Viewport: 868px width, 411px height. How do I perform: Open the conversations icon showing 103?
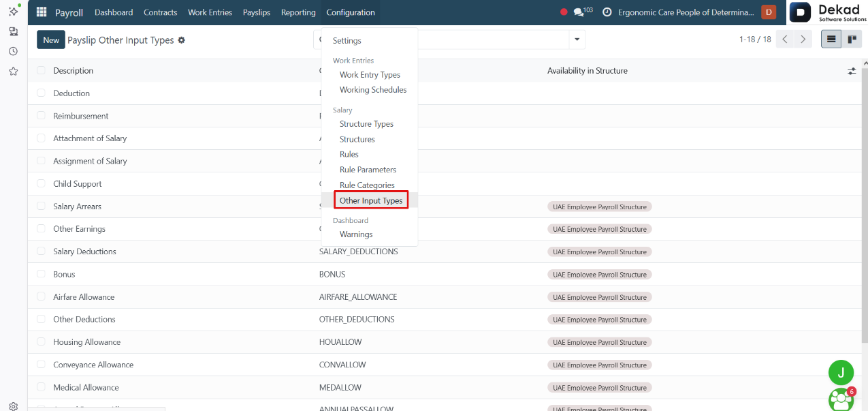tap(583, 12)
